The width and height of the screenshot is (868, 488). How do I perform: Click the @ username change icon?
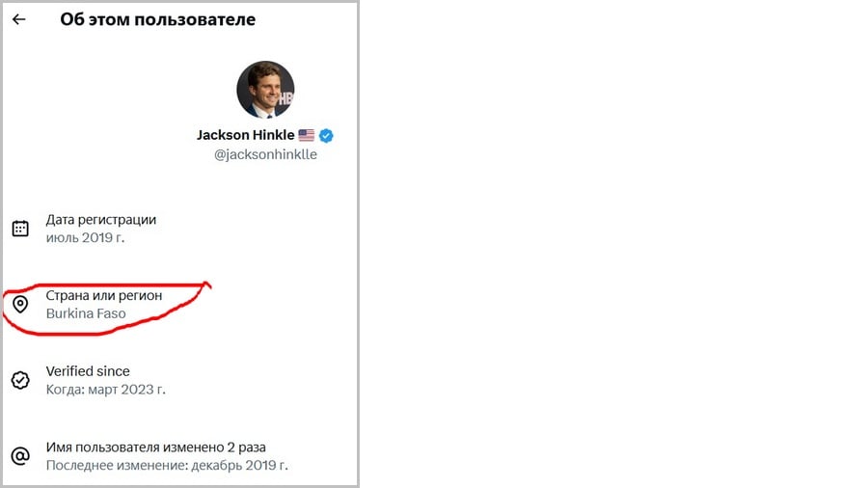coord(20,456)
